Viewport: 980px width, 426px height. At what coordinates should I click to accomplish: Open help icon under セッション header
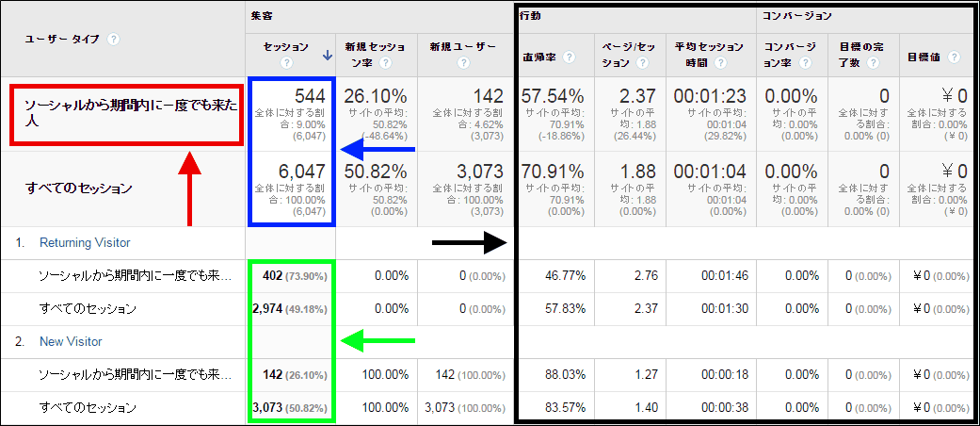(x=287, y=62)
